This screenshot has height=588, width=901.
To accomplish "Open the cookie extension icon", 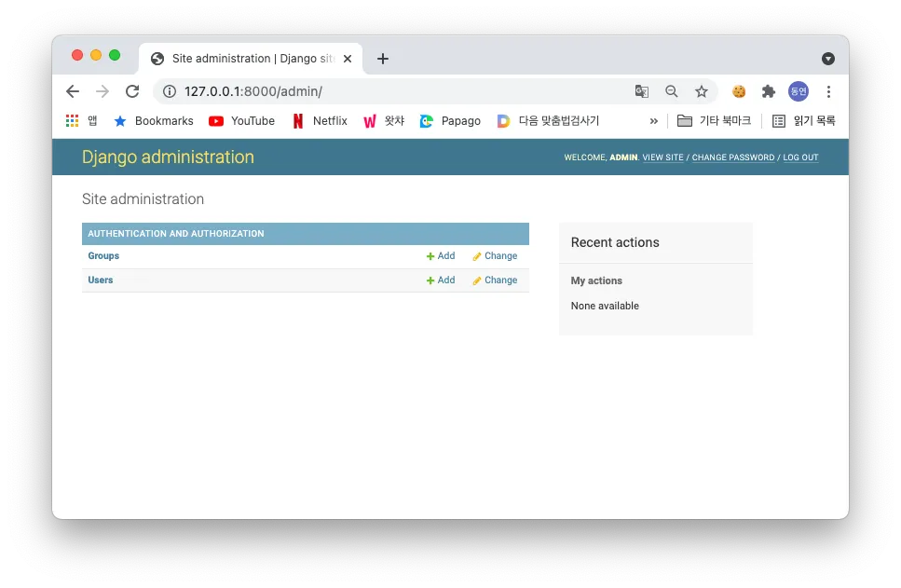I will (x=739, y=91).
